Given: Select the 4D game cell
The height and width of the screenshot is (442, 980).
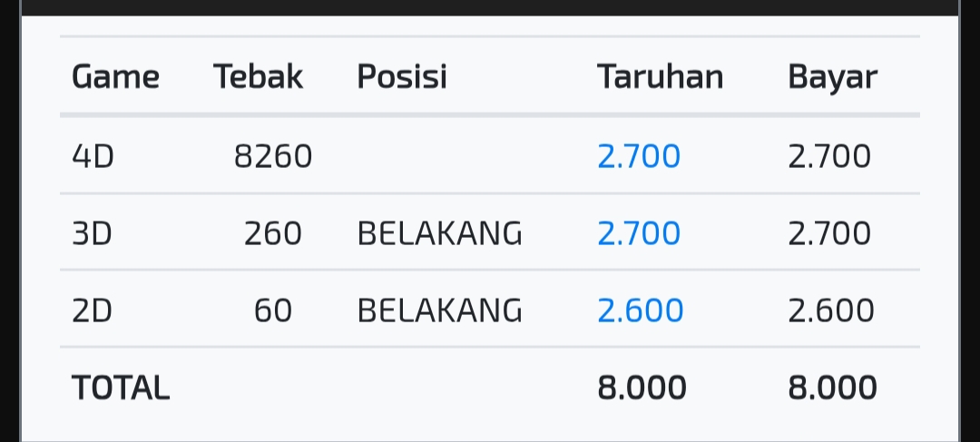Looking at the screenshot, I should tap(93, 156).
